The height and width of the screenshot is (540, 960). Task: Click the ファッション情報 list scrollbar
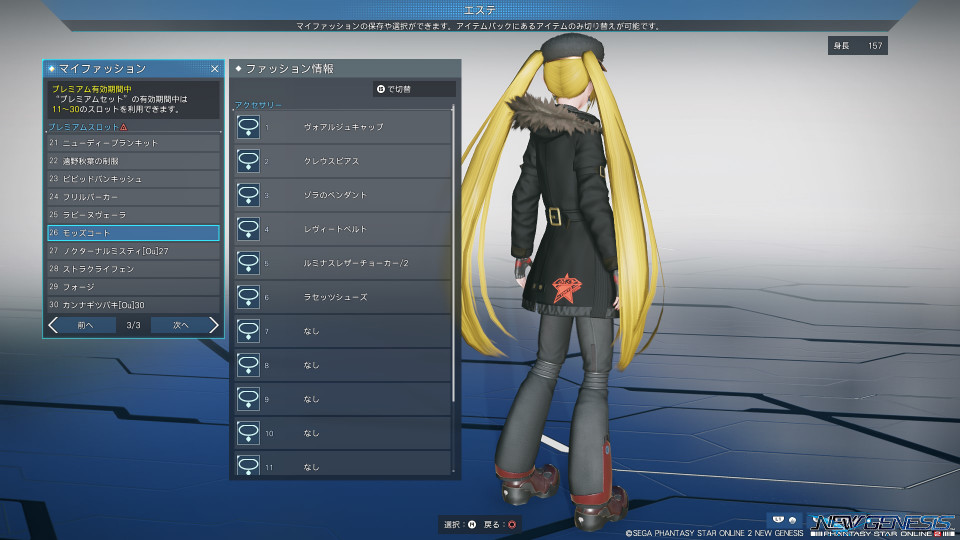pos(453,255)
